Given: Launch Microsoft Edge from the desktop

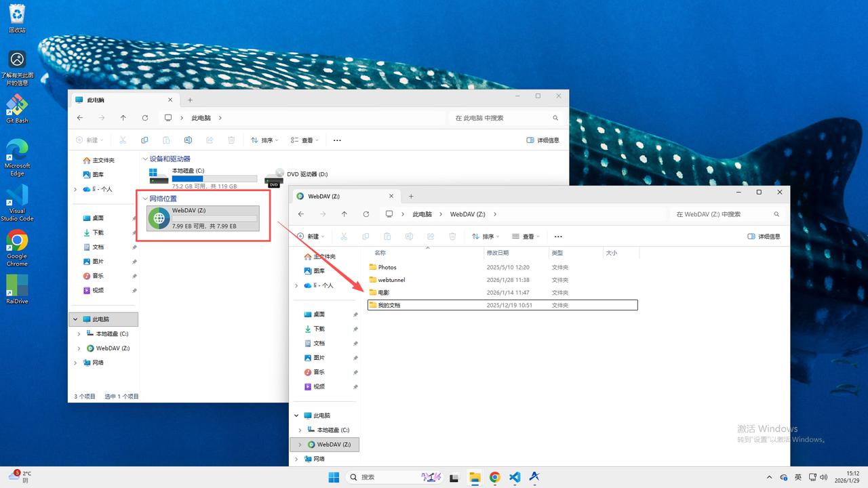Looking at the screenshot, I should click(x=17, y=157).
